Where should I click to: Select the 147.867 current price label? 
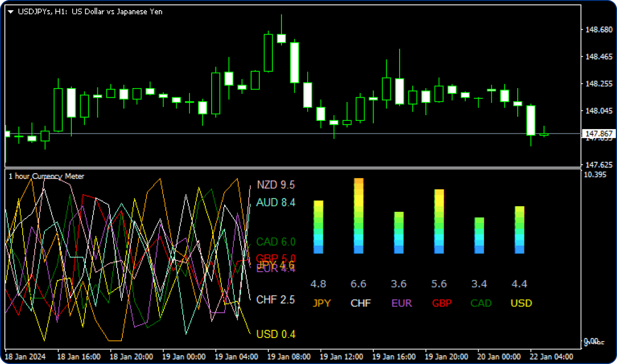tap(598, 133)
